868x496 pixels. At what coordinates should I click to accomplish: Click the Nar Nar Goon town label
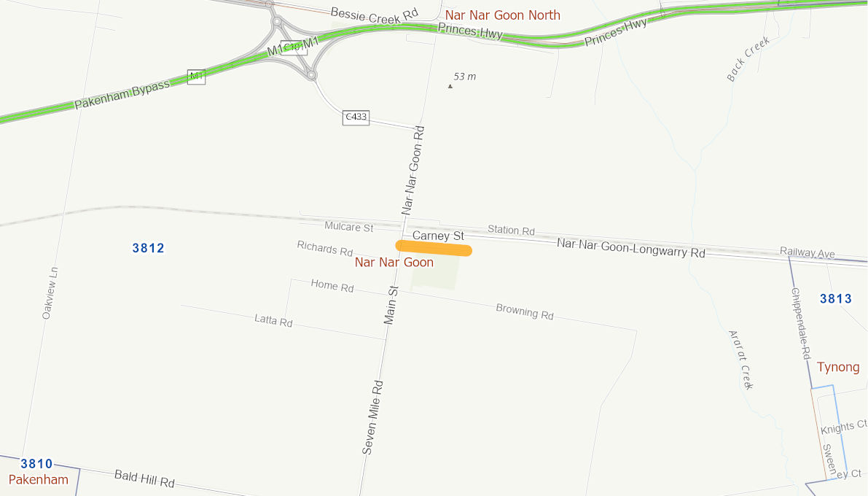click(394, 262)
